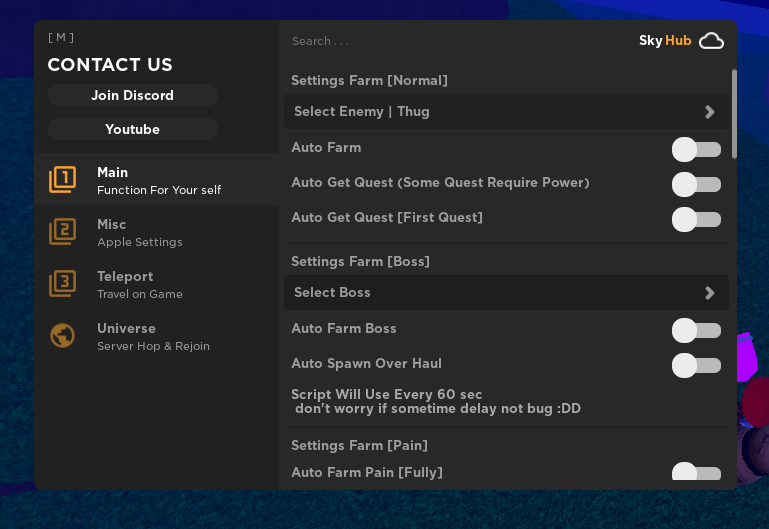Click the Universe globe icon
The image size is (769, 529).
pos(62,336)
